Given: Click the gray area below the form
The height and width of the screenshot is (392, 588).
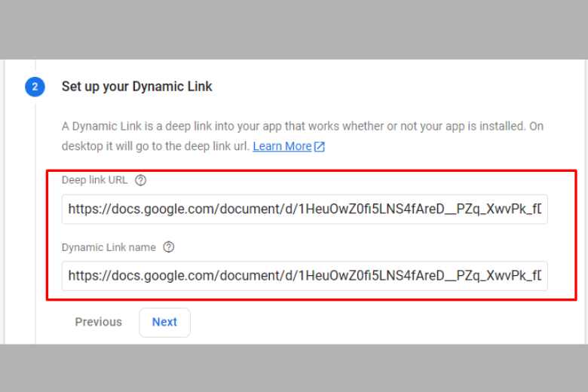Looking at the screenshot, I should point(294,368).
